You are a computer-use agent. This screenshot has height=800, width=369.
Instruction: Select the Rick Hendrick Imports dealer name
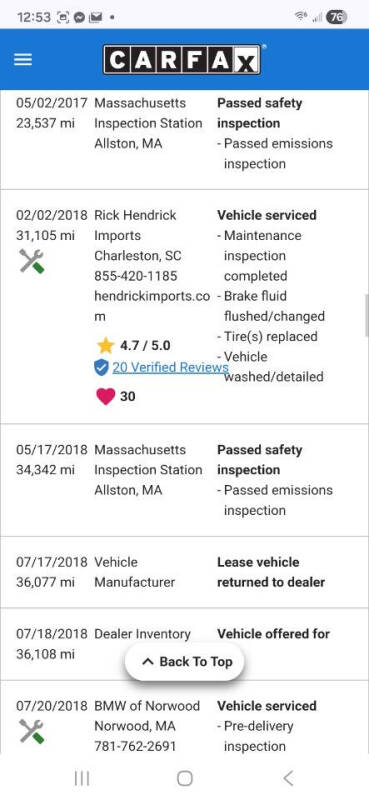click(x=135, y=226)
